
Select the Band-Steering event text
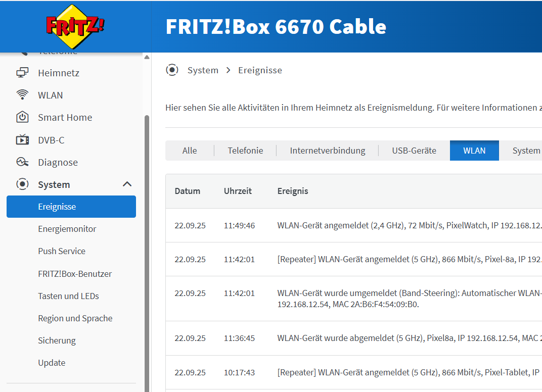click(409, 299)
